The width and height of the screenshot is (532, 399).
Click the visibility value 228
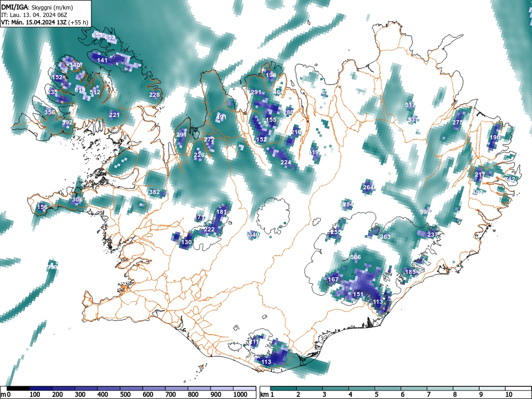tap(154, 95)
